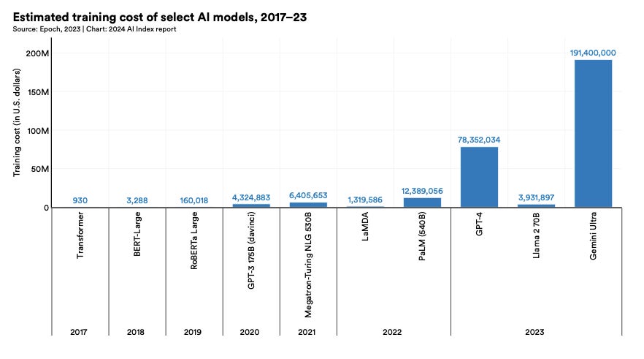Click the 78,352,034 value label
The width and height of the screenshot is (644, 359).
coord(479,140)
